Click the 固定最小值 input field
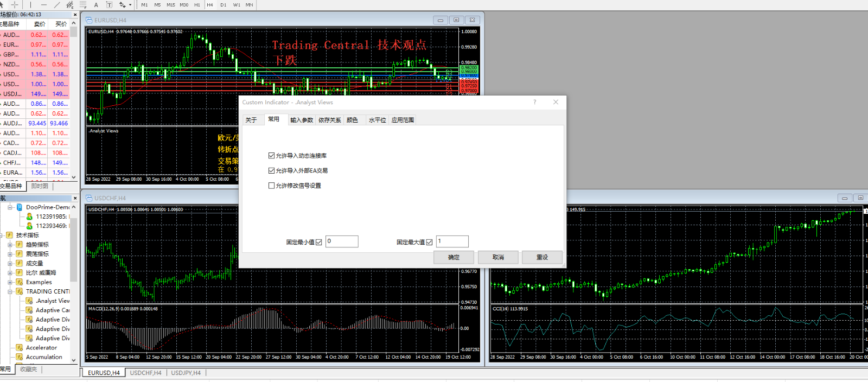 point(342,241)
